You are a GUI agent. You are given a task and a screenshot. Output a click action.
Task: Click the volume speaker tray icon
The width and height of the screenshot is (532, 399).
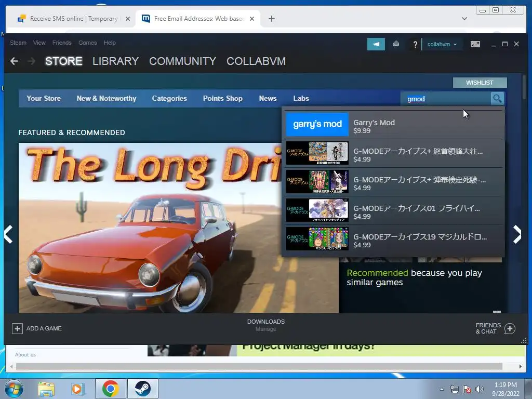click(479, 390)
